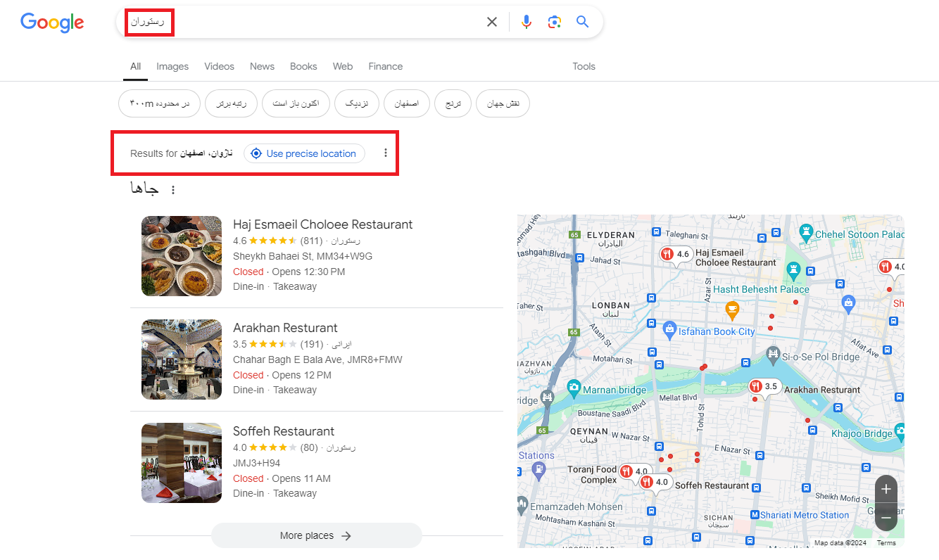Toggle the 'نزدیک' filter chip
The height and width of the screenshot is (560, 939).
[357, 103]
